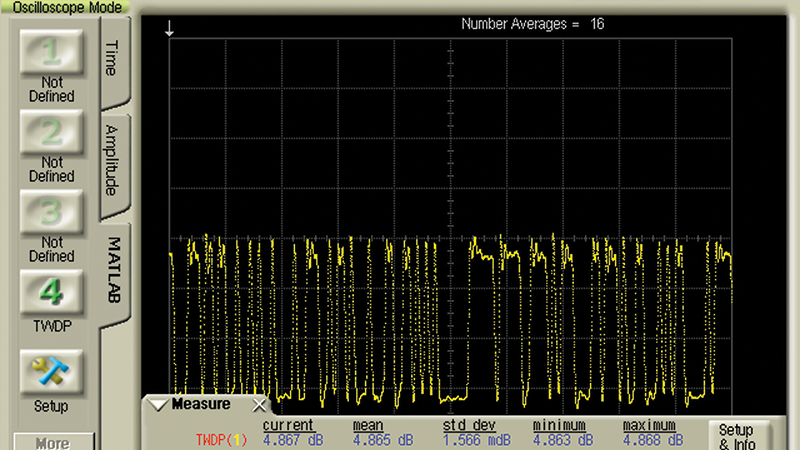Open the Amplitude tab
800x450 pixels.
pyautogui.click(x=113, y=161)
